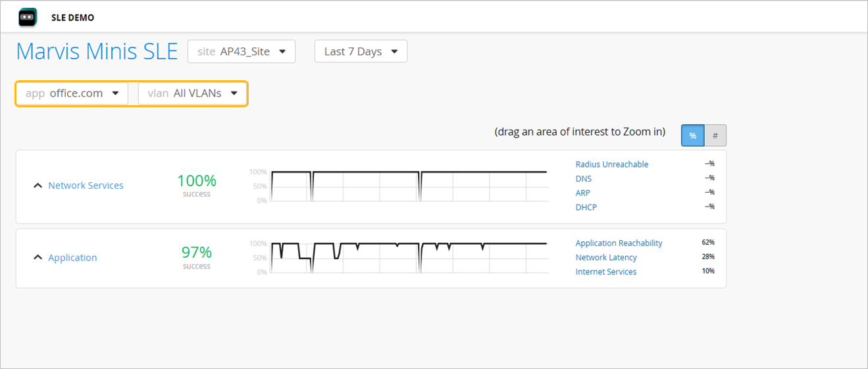The height and width of the screenshot is (369, 868).
Task: Open the Application SLE link
Action: (72, 258)
